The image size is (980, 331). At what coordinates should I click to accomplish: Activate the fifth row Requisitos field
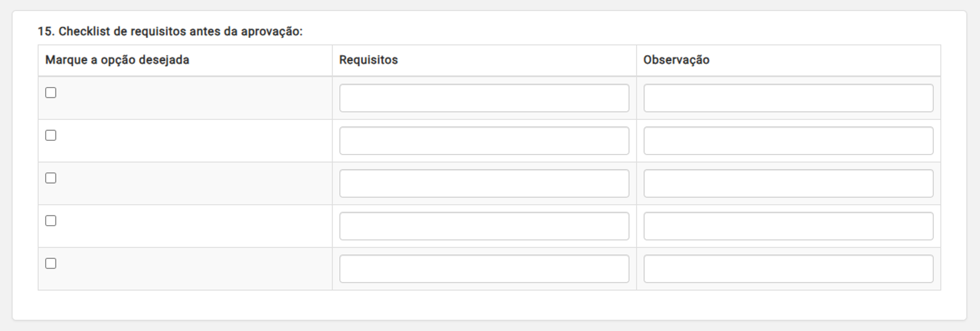coord(484,269)
